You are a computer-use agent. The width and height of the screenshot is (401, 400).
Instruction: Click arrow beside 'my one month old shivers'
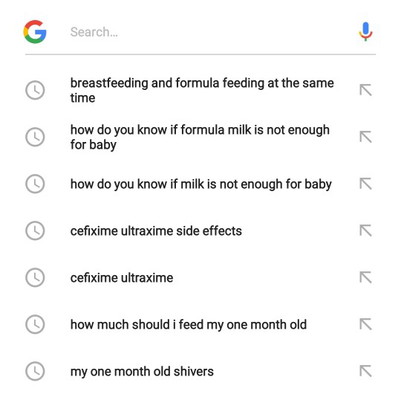point(366,371)
